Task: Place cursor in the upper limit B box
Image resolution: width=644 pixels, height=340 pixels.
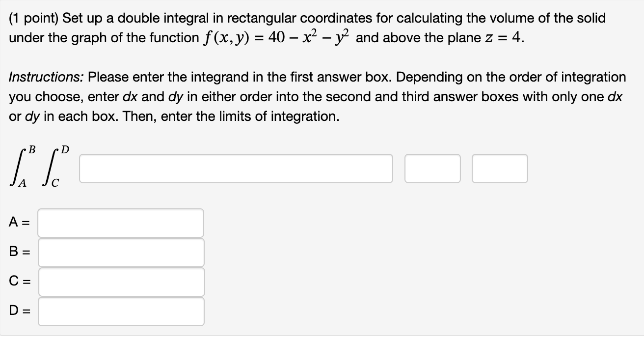Action: (121, 252)
